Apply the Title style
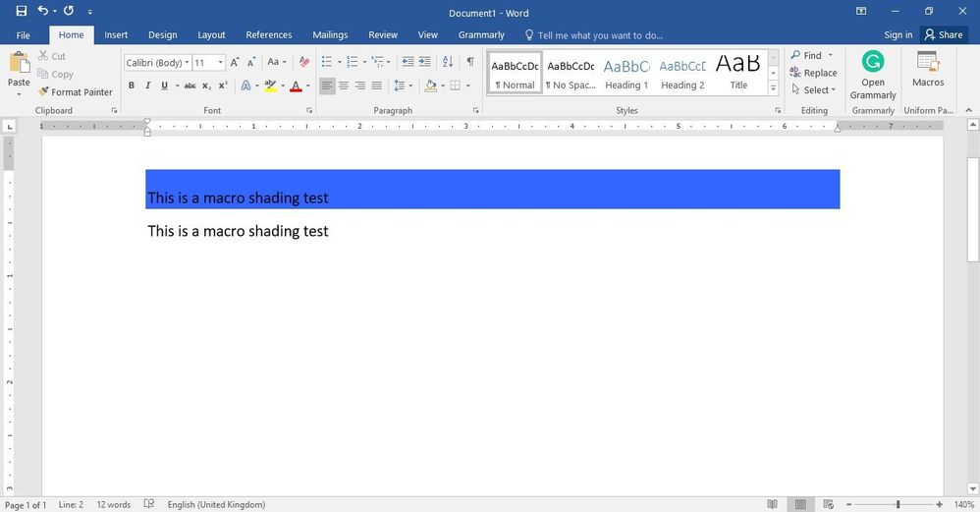 (738, 74)
